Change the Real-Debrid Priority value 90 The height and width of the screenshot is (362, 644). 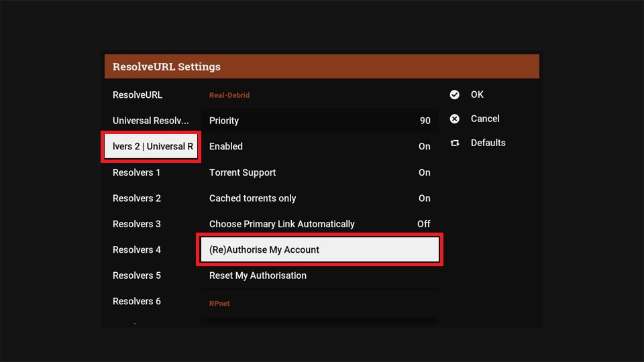(319, 121)
